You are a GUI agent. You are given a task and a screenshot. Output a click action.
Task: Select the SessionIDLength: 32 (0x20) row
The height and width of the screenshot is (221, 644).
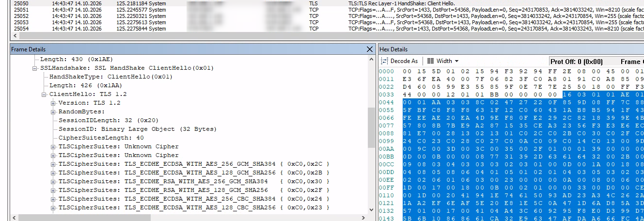click(x=109, y=121)
